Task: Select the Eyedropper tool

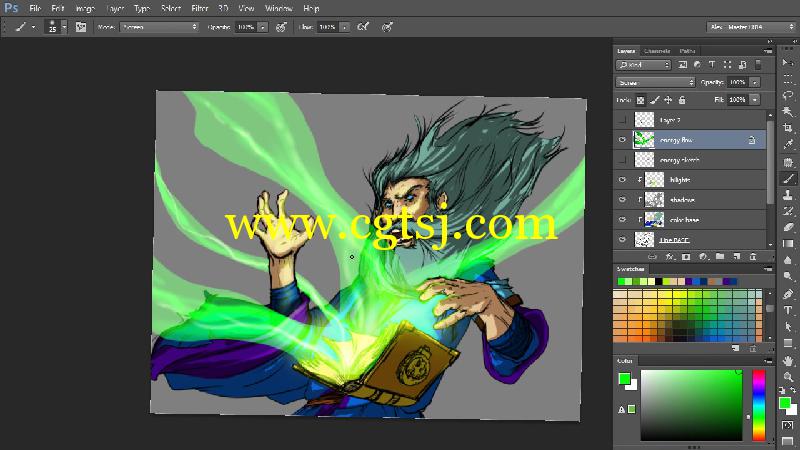Action: 788,144
